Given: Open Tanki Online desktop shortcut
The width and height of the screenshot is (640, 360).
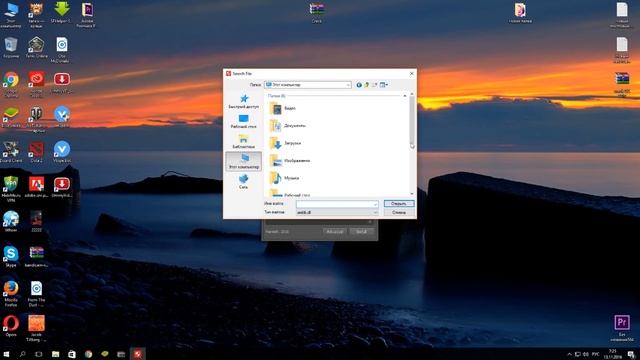Looking at the screenshot, I should 36,47.
